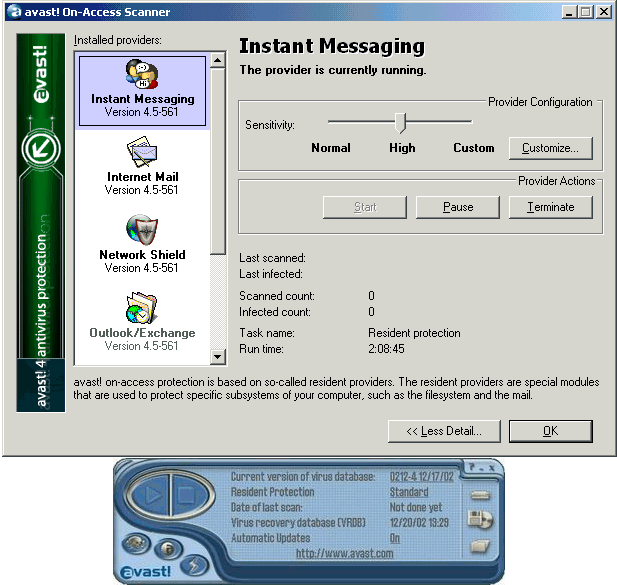
Task: Click the Not done yet last scan value
Action: click(416, 507)
